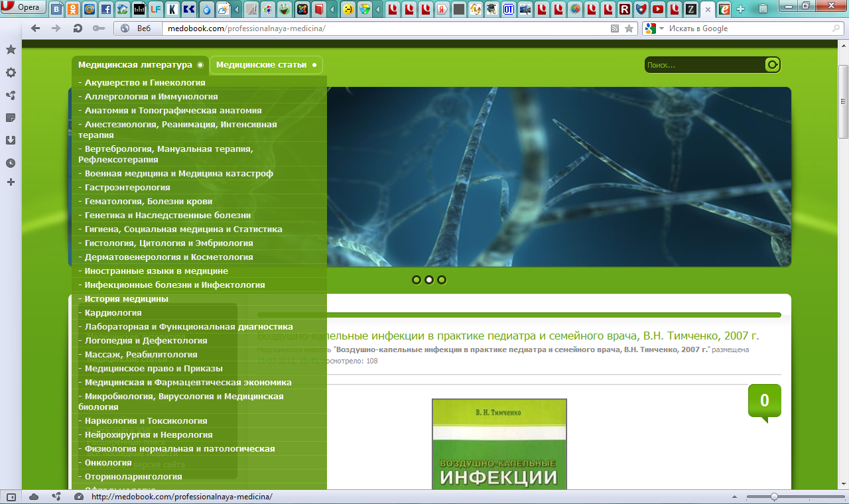
Task: Select 'Кардиология' menu item
Action: pos(199,313)
